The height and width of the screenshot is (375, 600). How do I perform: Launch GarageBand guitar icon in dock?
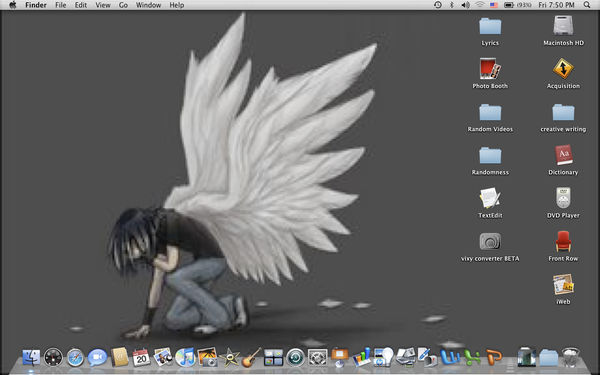[x=251, y=358]
